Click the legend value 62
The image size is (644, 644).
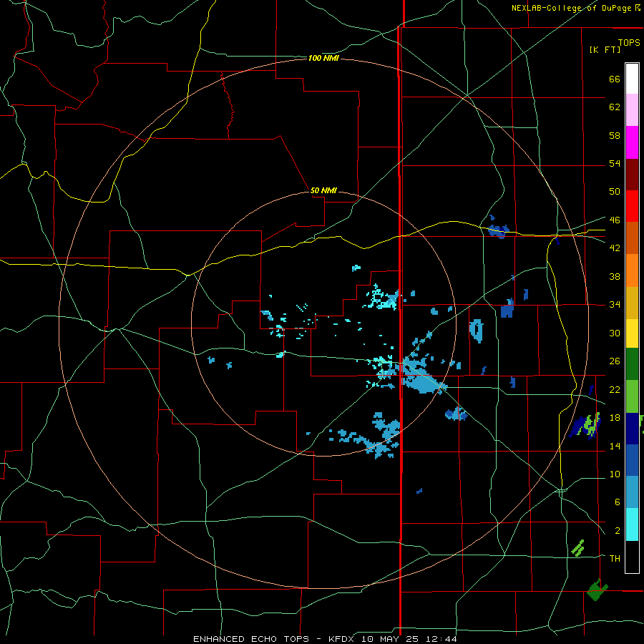615,107
